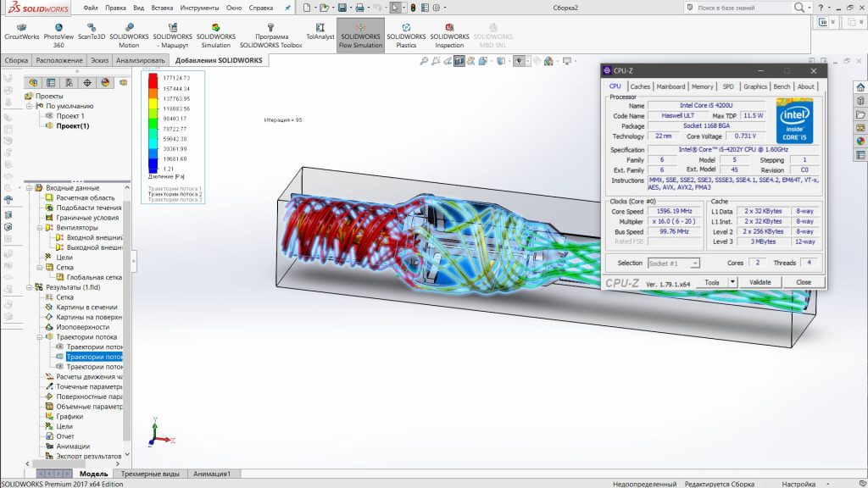
Task: Switch to the PropertyManager tab
Action: tap(51, 82)
